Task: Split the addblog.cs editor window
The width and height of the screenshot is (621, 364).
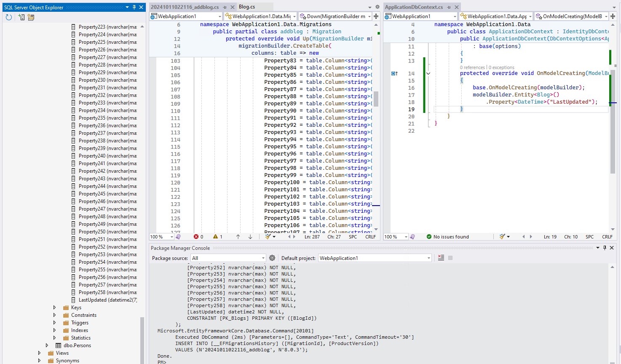Action: pyautogui.click(x=376, y=16)
